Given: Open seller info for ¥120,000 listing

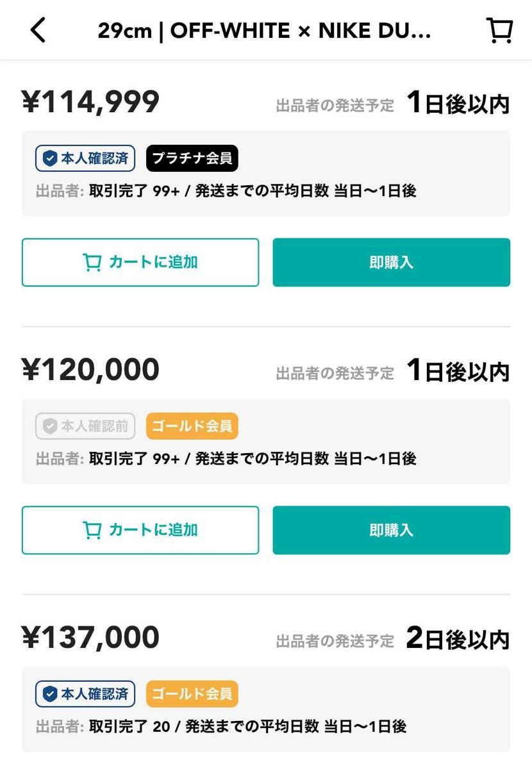Looking at the screenshot, I should (x=226, y=459).
